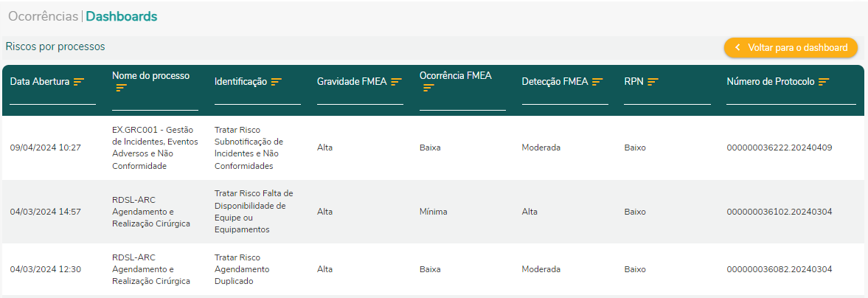Sort by Número de Protocolo icon
The width and height of the screenshot is (868, 298).
824,82
